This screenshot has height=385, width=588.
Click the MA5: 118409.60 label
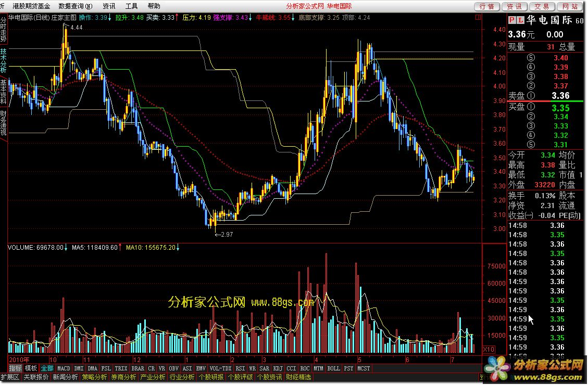pyautogui.click(x=94, y=247)
